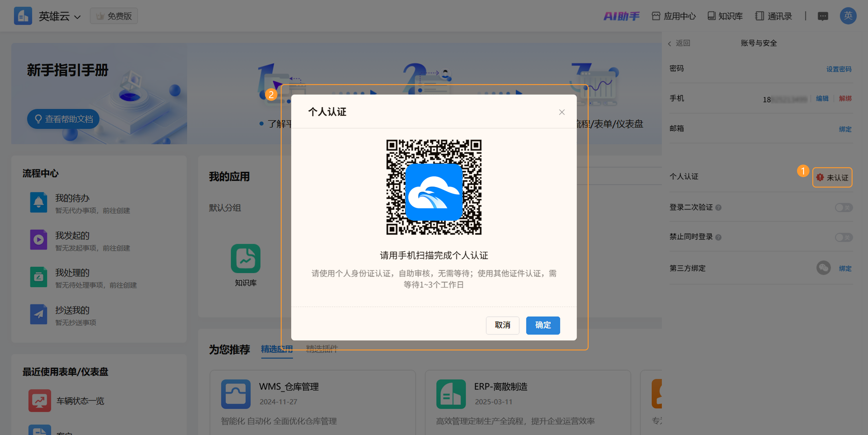Click the 未认证 status button
Viewport: 868px width, 435px height.
click(x=832, y=177)
